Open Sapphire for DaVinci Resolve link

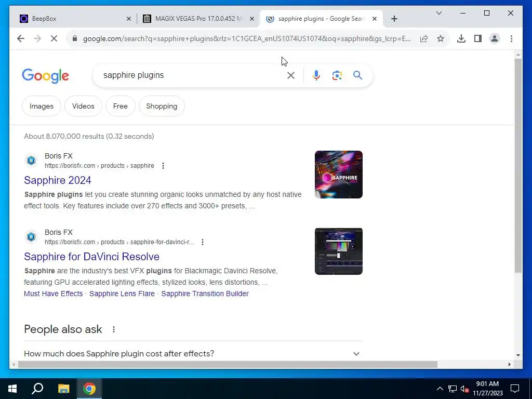point(91,257)
